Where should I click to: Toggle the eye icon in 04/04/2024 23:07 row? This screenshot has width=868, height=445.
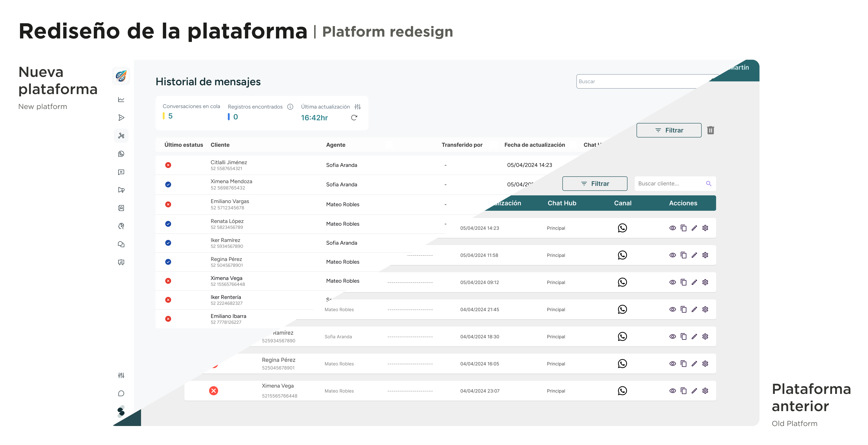pos(672,391)
